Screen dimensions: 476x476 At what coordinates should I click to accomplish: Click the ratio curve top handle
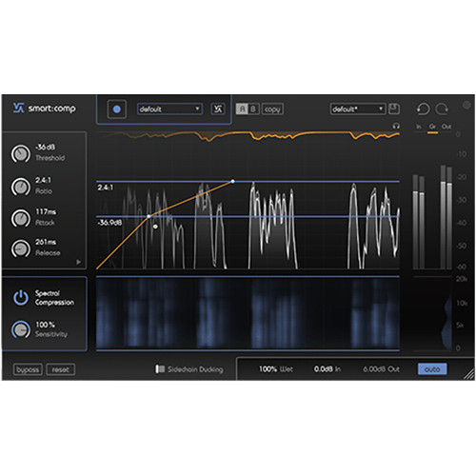click(x=232, y=182)
